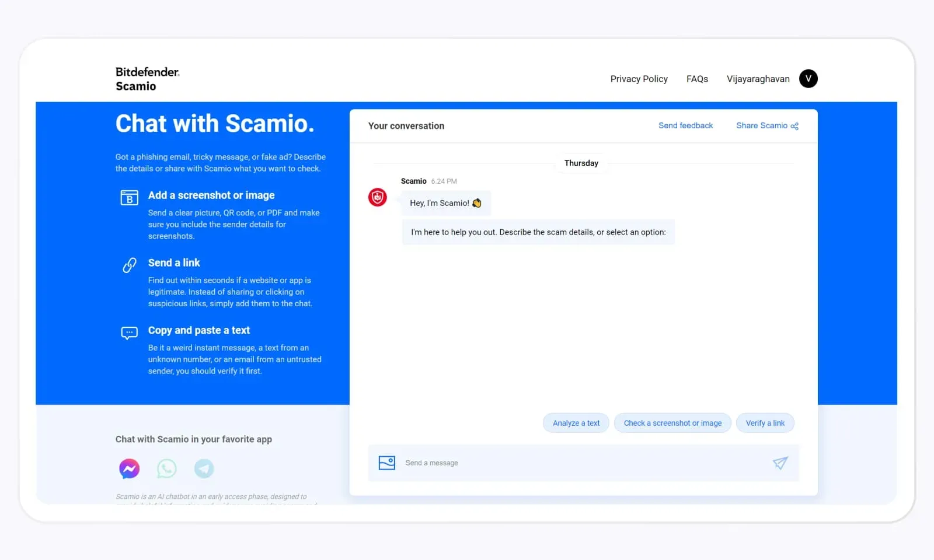Image resolution: width=934 pixels, height=560 pixels.
Task: Click the Scamio red shield avatar
Action: (x=378, y=197)
